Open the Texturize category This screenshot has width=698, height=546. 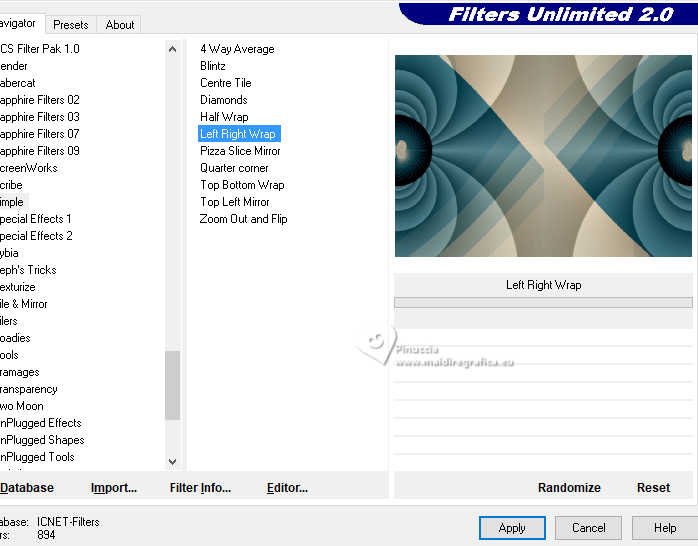point(18,287)
